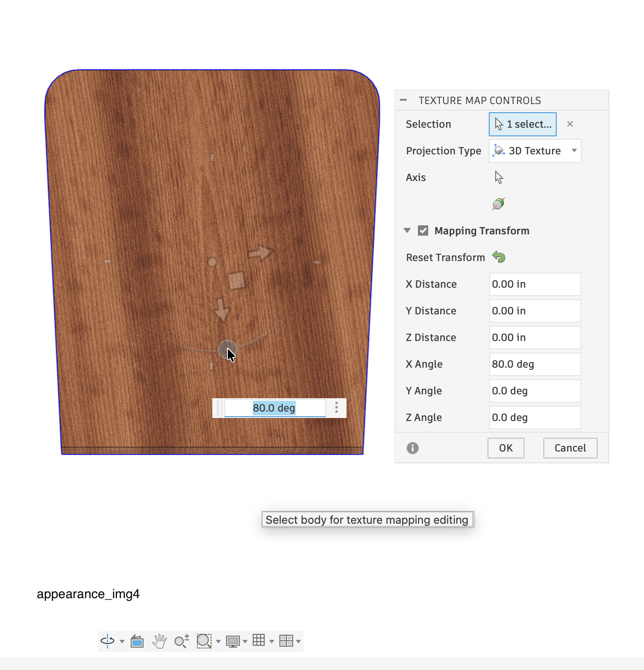Click the down-pointing move arrow manipulator
Viewport: 644px width, 670px height.
tap(221, 310)
